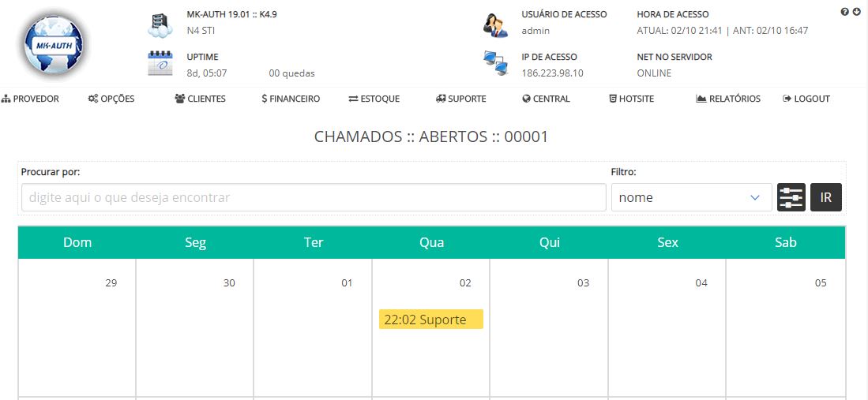Click the uptime calendar icon
868x400 pixels.
click(160, 64)
